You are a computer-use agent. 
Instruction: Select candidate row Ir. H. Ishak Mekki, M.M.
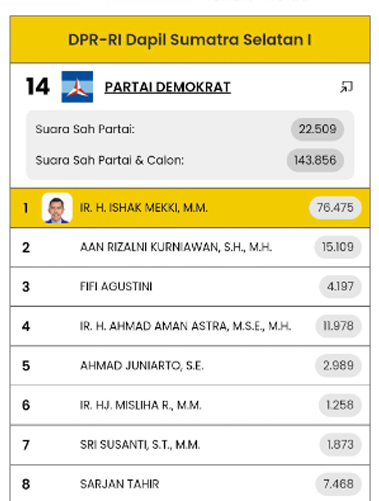point(190,208)
